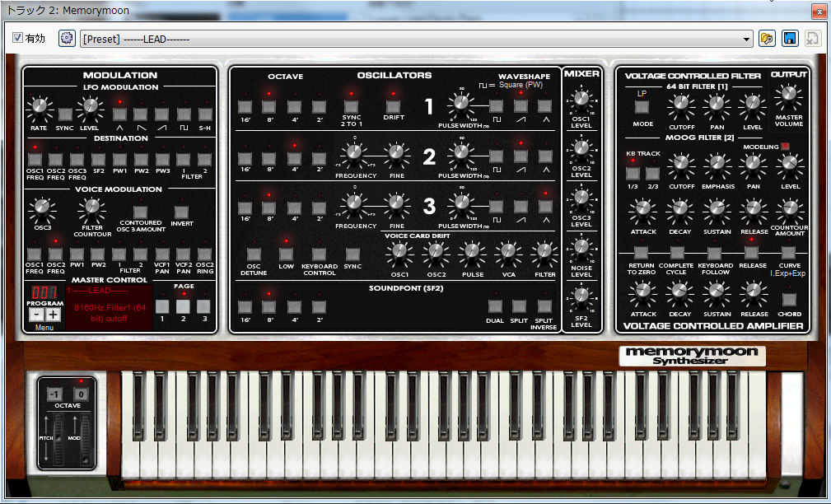Select oscillator 3 triangle waveshape
Image resolution: width=831 pixels, height=504 pixels.
pyautogui.click(x=545, y=206)
